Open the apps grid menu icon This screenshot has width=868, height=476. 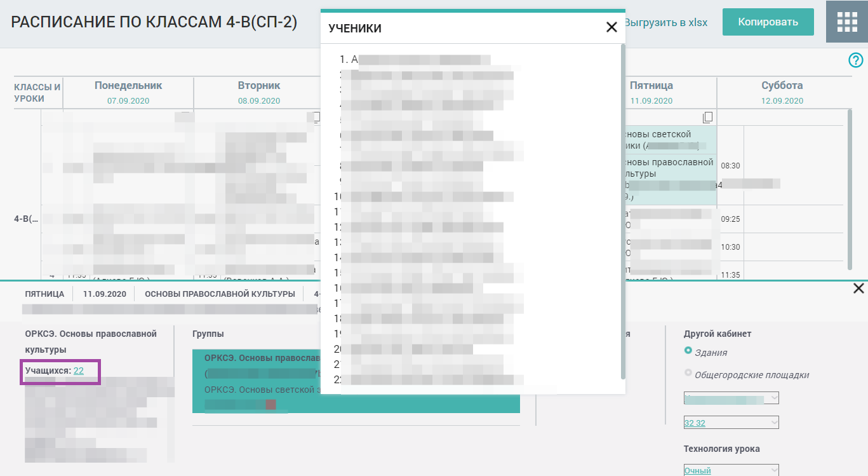(x=847, y=22)
